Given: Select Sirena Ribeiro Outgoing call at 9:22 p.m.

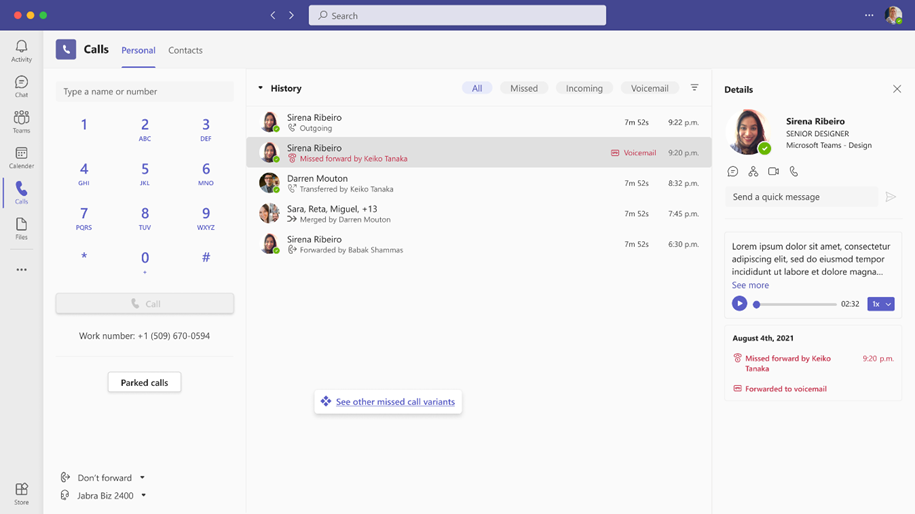Looking at the screenshot, I should point(479,122).
